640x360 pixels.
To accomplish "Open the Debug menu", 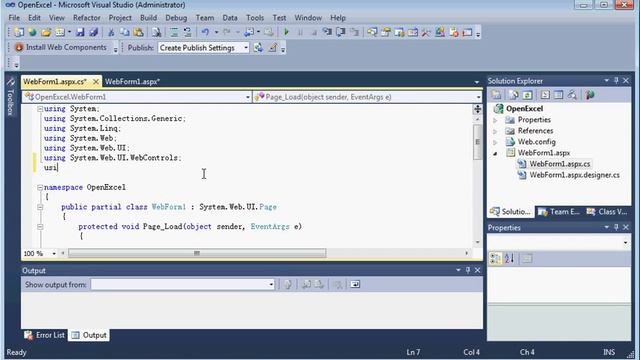I will click(176, 18).
